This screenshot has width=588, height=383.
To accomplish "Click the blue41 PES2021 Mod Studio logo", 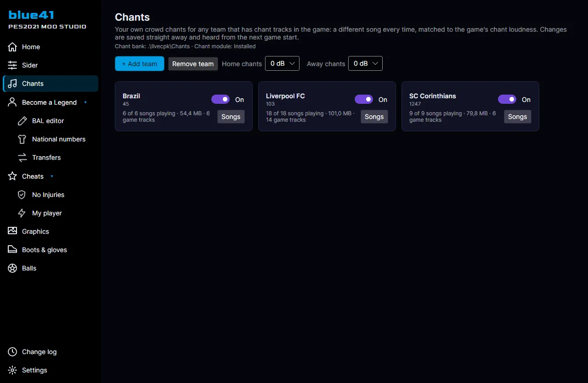I will 47,20.
